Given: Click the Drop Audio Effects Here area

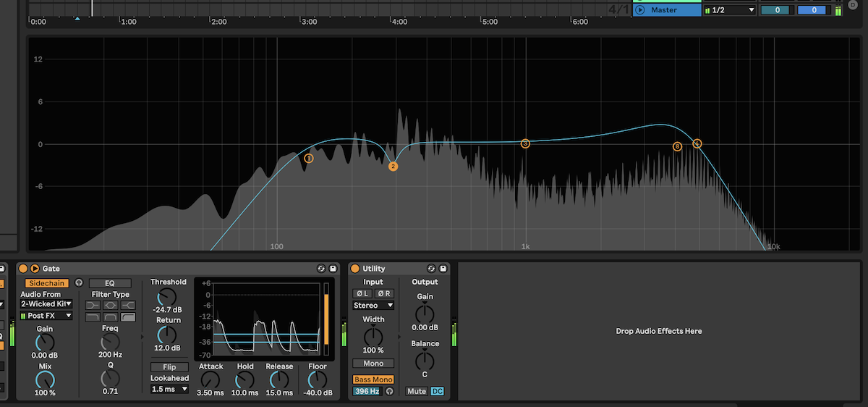Looking at the screenshot, I should (x=658, y=331).
